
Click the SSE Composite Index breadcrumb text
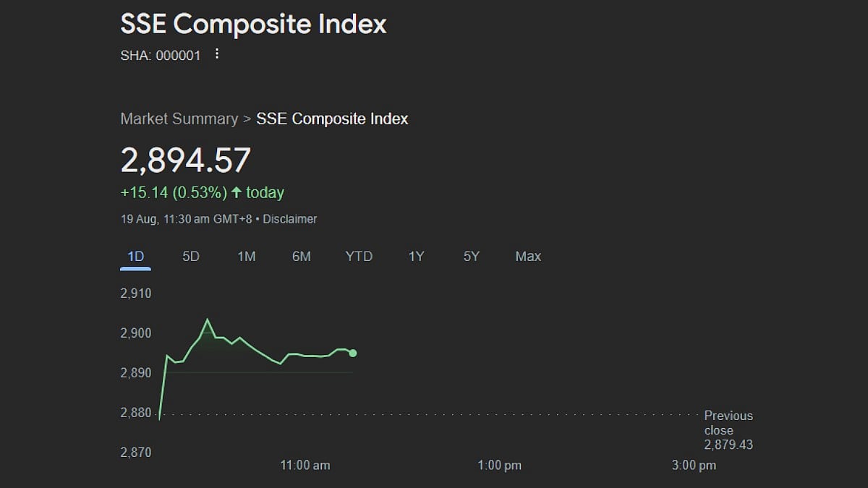[x=332, y=119]
